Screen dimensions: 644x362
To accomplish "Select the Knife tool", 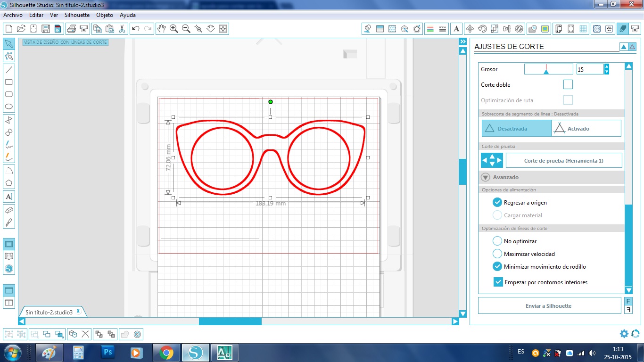I will click(9, 222).
